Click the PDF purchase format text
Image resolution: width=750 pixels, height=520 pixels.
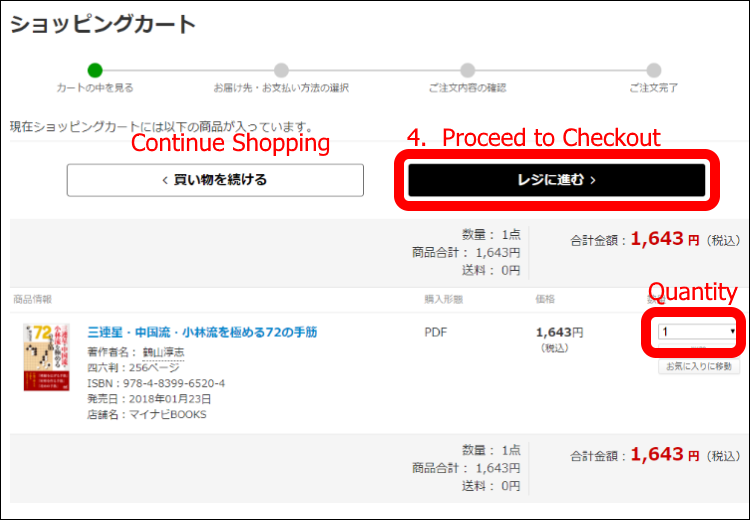(435, 332)
